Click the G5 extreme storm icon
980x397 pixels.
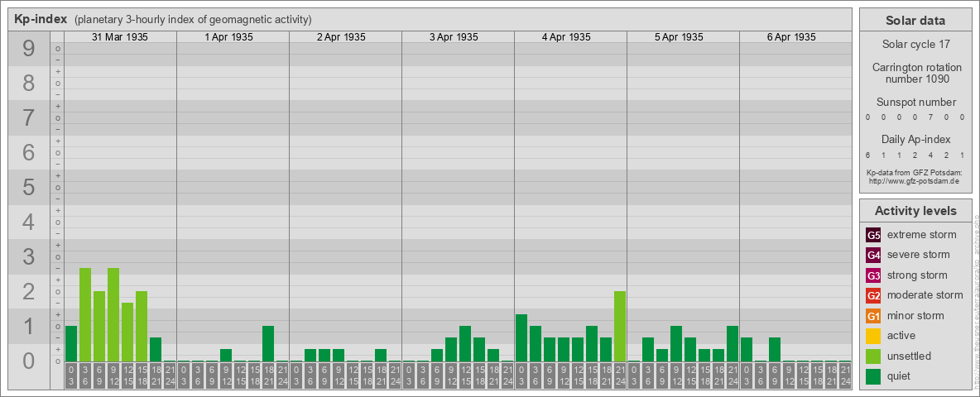click(873, 236)
